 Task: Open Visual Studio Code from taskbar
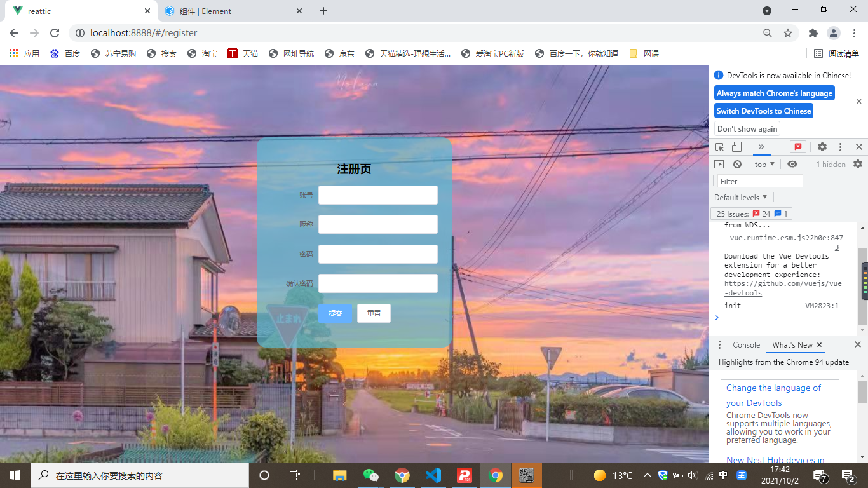pyautogui.click(x=433, y=475)
